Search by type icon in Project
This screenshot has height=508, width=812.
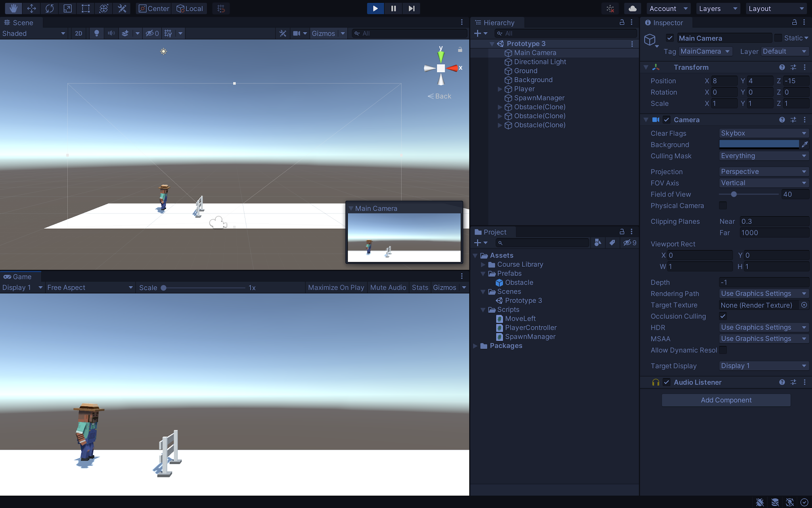(598, 242)
